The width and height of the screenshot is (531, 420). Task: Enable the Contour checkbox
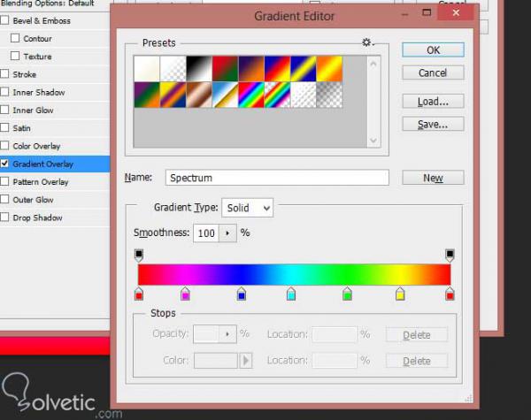tap(15, 38)
